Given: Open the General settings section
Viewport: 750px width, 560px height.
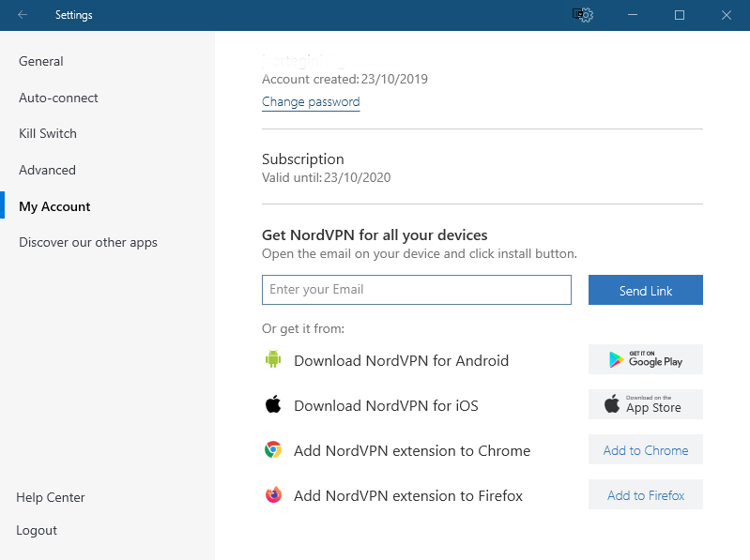Looking at the screenshot, I should coord(41,61).
